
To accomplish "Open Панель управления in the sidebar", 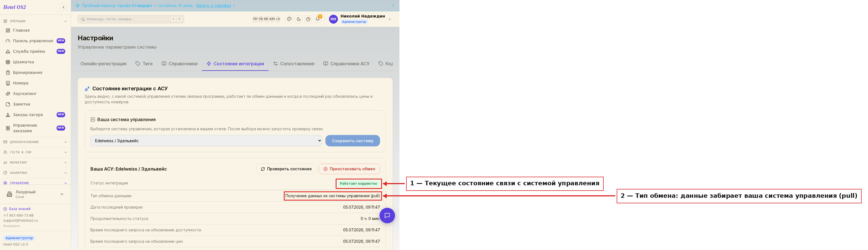I will 36,41.
